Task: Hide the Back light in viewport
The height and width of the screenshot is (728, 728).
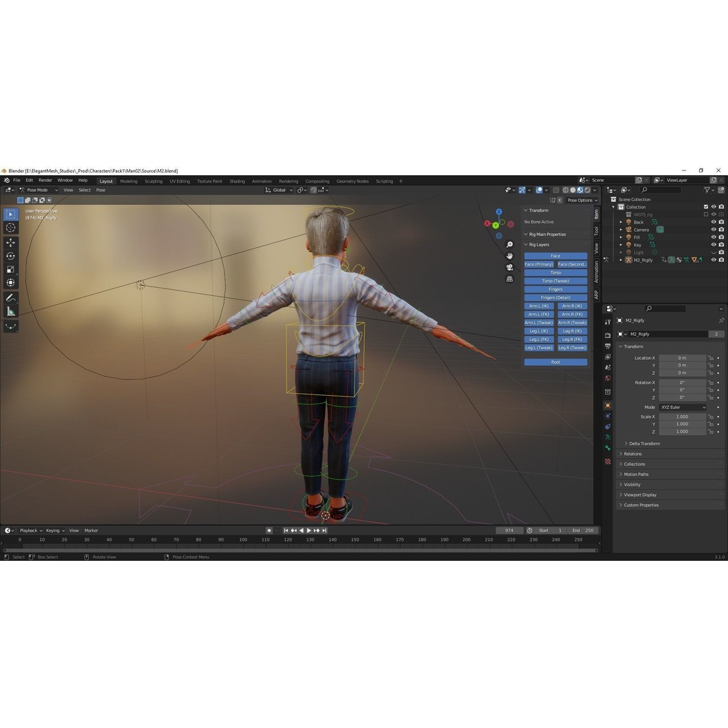Action: [x=714, y=222]
